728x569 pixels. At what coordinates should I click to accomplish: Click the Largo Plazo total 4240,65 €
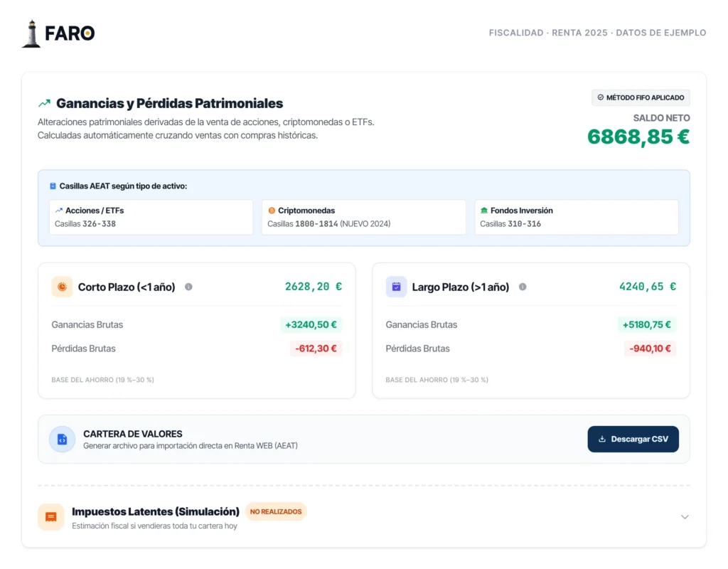coord(648,287)
